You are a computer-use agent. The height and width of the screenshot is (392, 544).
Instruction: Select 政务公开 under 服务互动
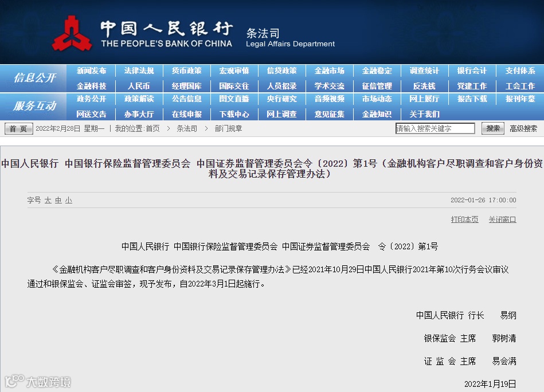click(x=91, y=99)
